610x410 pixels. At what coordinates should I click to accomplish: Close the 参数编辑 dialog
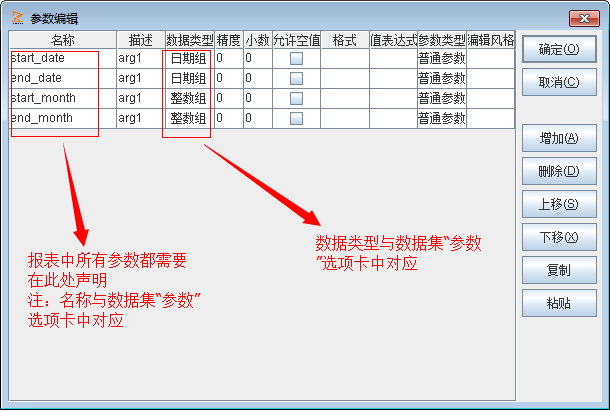click(584, 18)
